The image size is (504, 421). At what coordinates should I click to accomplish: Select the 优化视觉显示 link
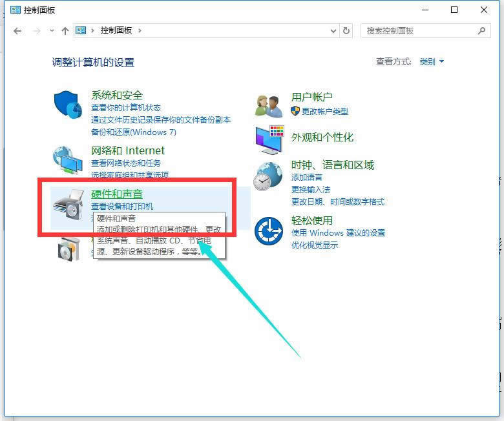314,245
